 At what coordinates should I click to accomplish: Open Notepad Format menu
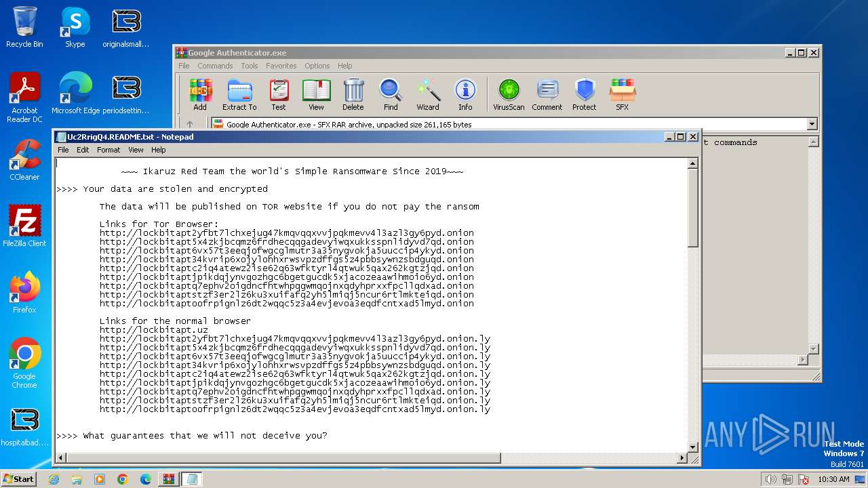pos(108,150)
